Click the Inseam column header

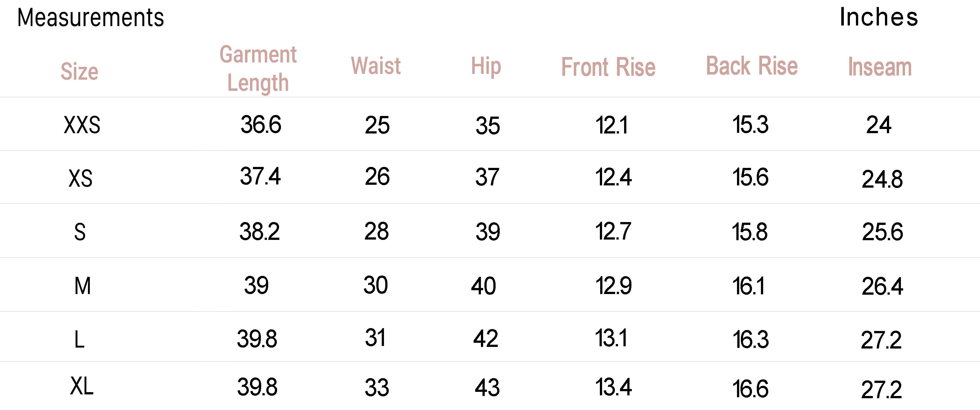(x=880, y=67)
